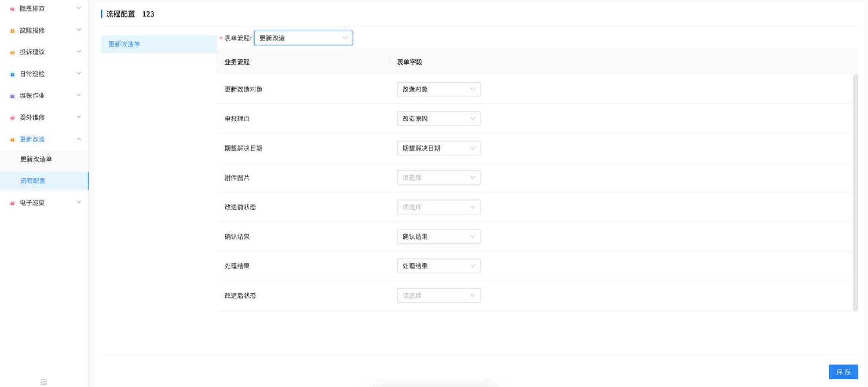Click the 隐患排查 sidebar menu icon
The width and height of the screenshot is (868, 387).
pos(12,9)
